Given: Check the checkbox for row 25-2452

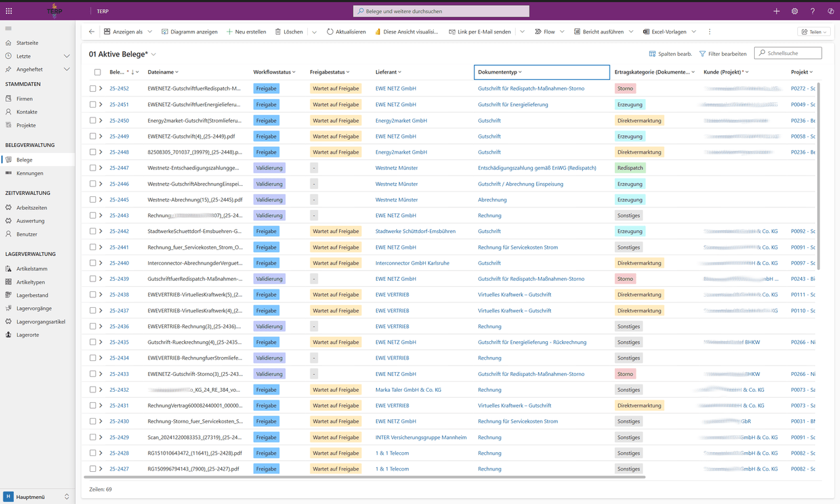Looking at the screenshot, I should (93, 89).
